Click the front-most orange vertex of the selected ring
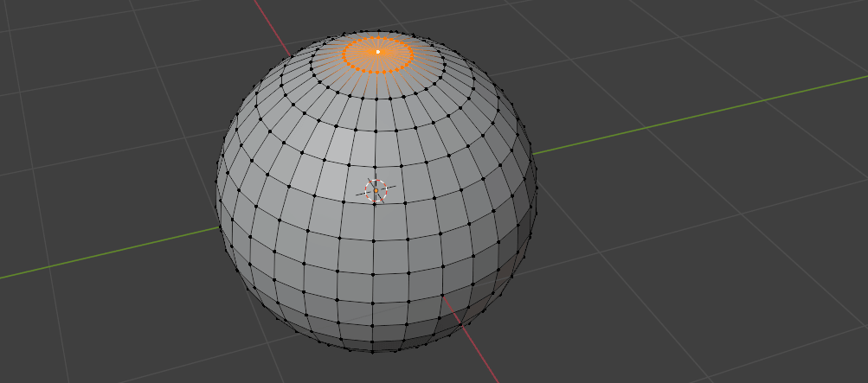The height and width of the screenshot is (383, 868). tap(376, 71)
